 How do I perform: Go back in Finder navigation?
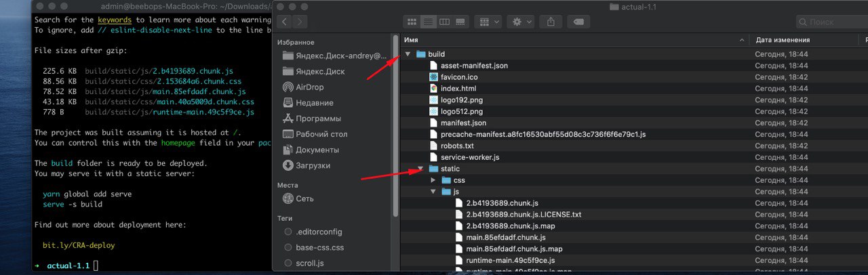(284, 22)
